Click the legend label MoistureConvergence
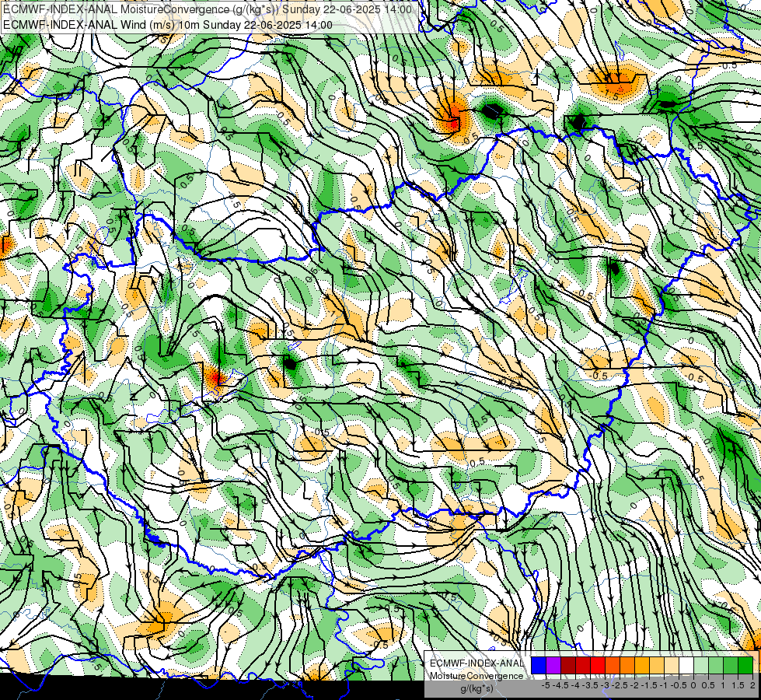The image size is (761, 700). [x=476, y=676]
